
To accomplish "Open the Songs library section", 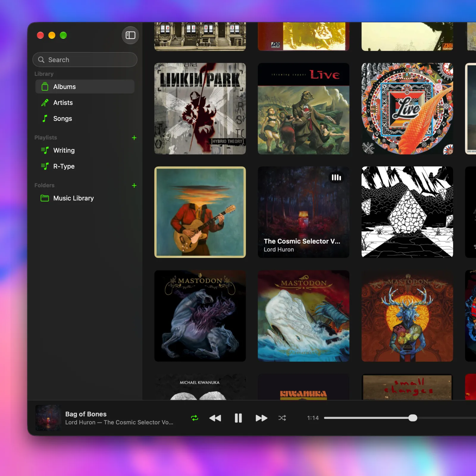I will 85,118.
